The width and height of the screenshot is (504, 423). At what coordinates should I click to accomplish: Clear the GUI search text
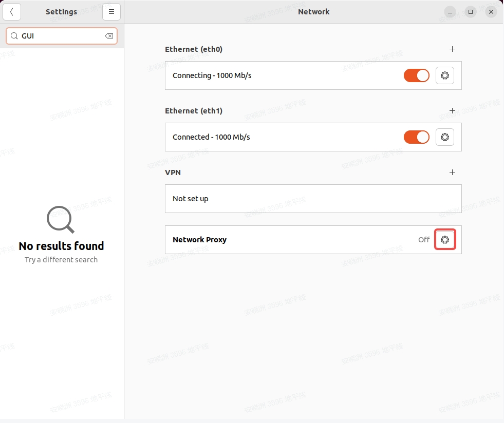click(109, 36)
